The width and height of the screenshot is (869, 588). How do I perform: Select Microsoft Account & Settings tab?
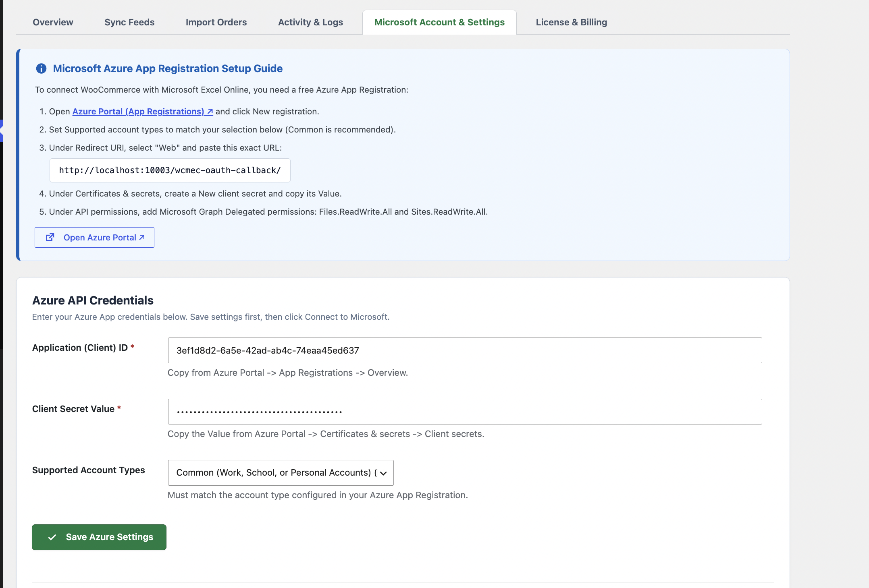coord(439,22)
